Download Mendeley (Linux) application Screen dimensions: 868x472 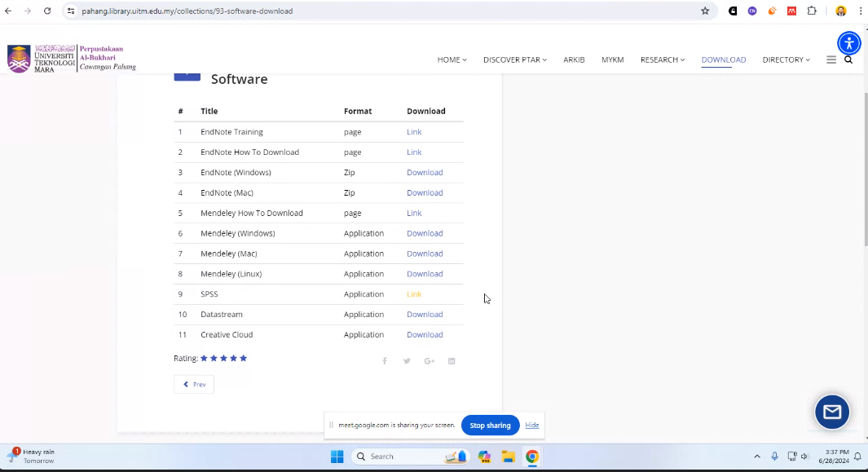(x=425, y=274)
